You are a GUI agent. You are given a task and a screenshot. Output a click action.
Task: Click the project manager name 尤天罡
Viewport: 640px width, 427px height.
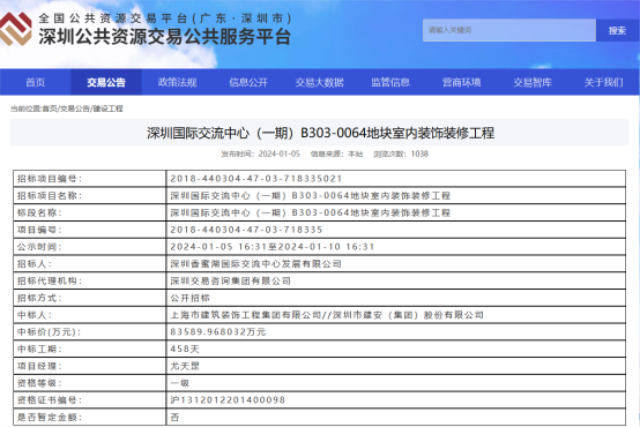[x=185, y=366]
